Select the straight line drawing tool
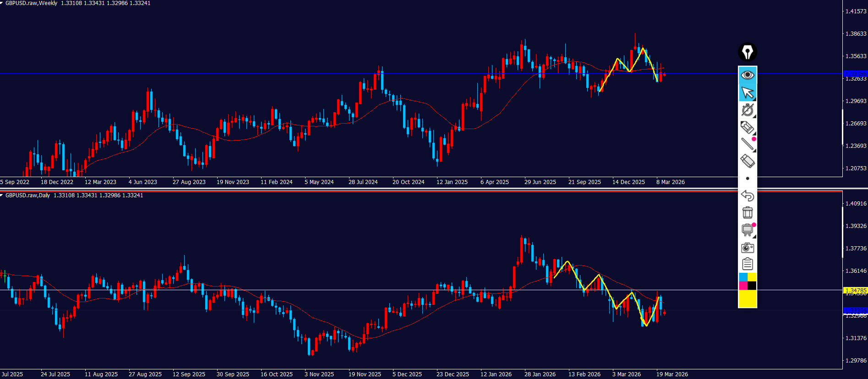 click(747, 144)
